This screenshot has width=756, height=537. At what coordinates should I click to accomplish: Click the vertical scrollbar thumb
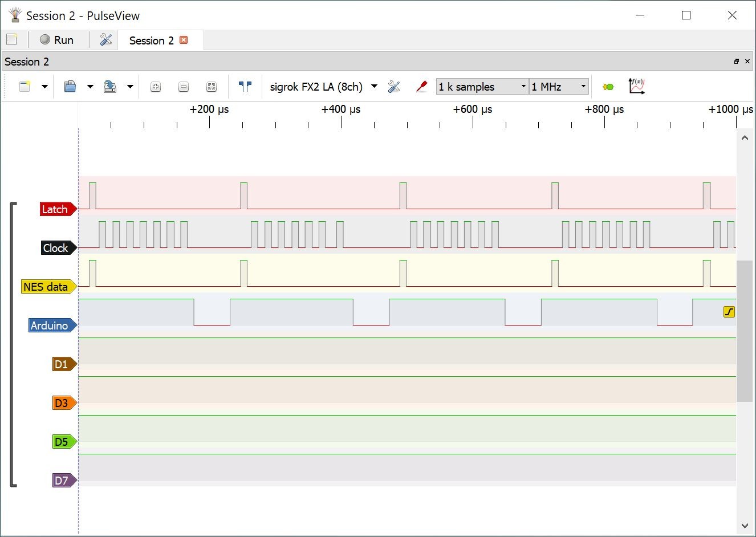point(745,331)
